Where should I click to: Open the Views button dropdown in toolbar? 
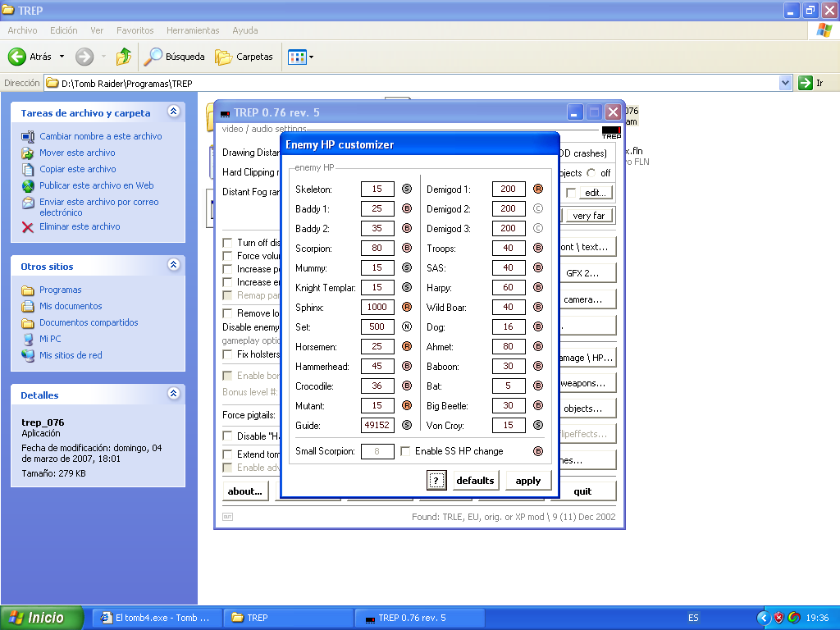(x=311, y=57)
